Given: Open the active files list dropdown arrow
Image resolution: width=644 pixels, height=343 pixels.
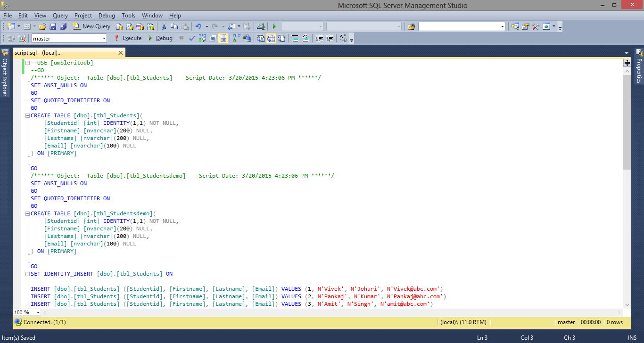Looking at the screenshot, I should pyautogui.click(x=627, y=53).
